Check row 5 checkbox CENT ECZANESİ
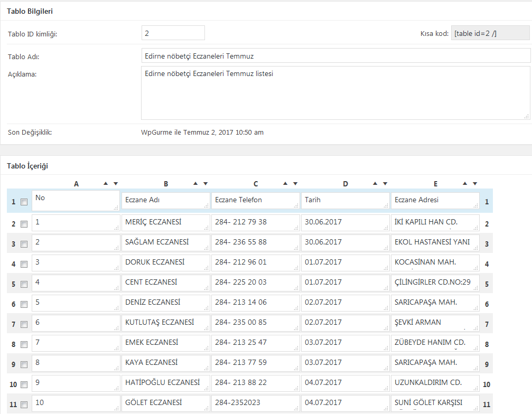The image size is (532, 414). click(24, 284)
